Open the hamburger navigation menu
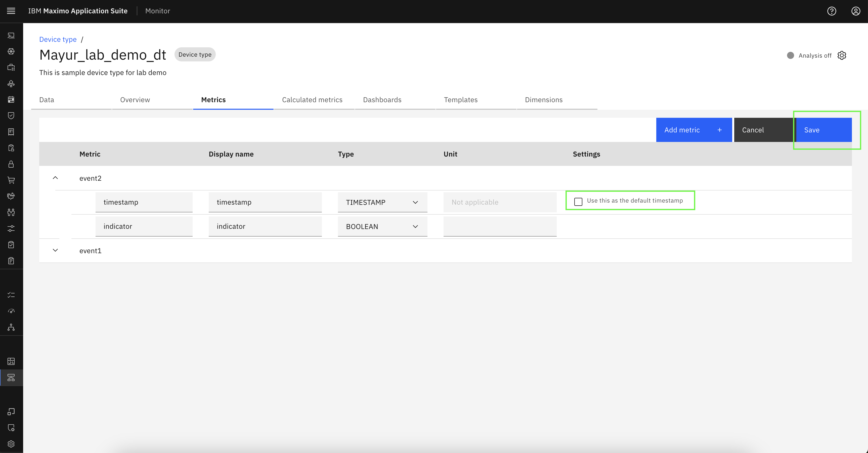Screen dimensions: 868x453 (11, 11)
